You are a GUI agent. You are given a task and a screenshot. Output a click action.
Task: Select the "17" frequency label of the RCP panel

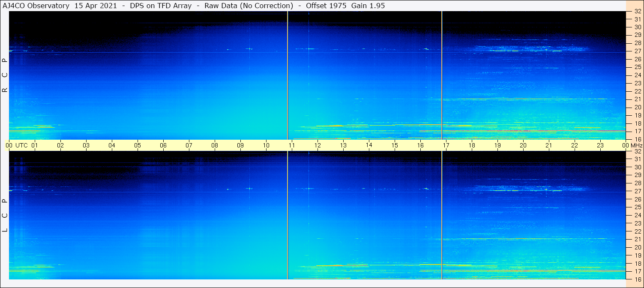pyautogui.click(x=638, y=131)
